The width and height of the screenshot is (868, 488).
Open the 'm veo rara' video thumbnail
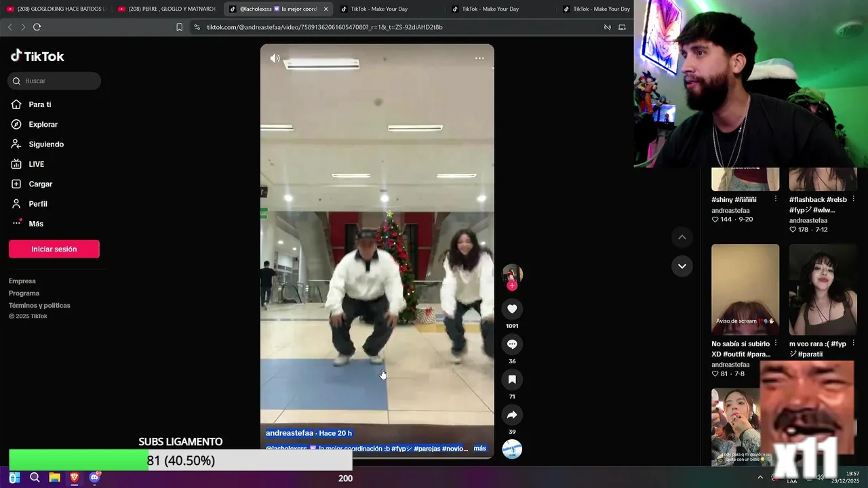point(823,289)
